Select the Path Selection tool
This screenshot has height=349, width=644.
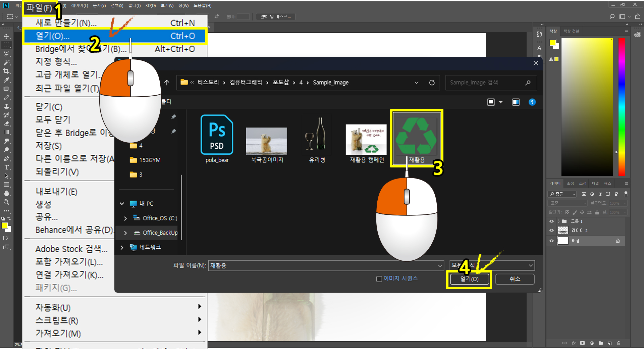pyautogui.click(x=6, y=176)
